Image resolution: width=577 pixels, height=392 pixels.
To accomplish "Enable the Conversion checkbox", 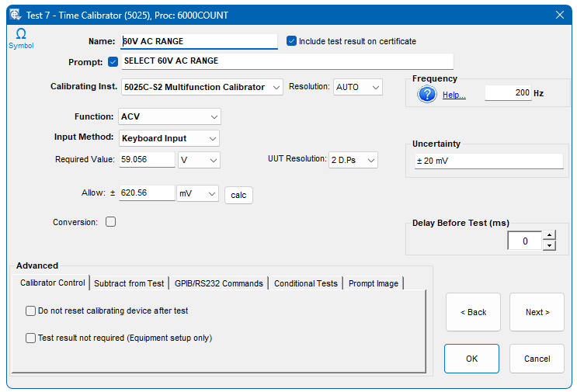I will click(110, 222).
